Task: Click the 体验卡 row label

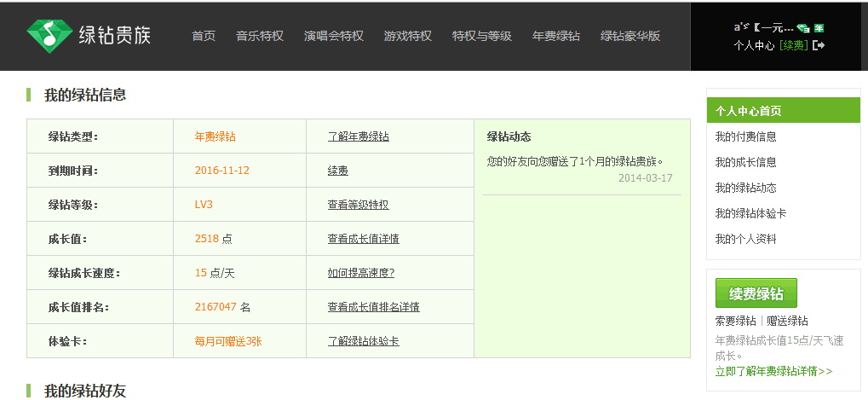Action: [x=68, y=341]
